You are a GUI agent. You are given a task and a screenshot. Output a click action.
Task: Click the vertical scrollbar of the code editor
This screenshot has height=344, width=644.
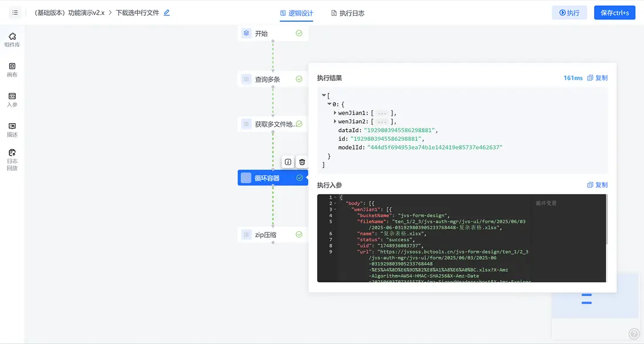606,220
